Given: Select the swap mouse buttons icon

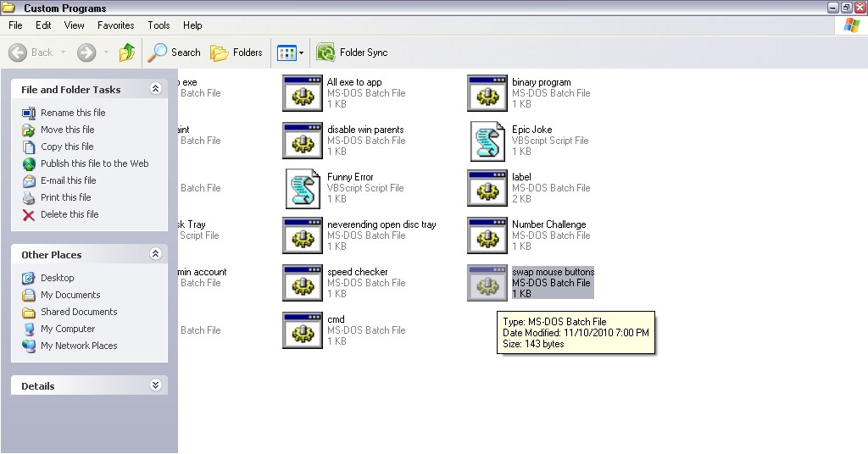Looking at the screenshot, I should tap(487, 283).
